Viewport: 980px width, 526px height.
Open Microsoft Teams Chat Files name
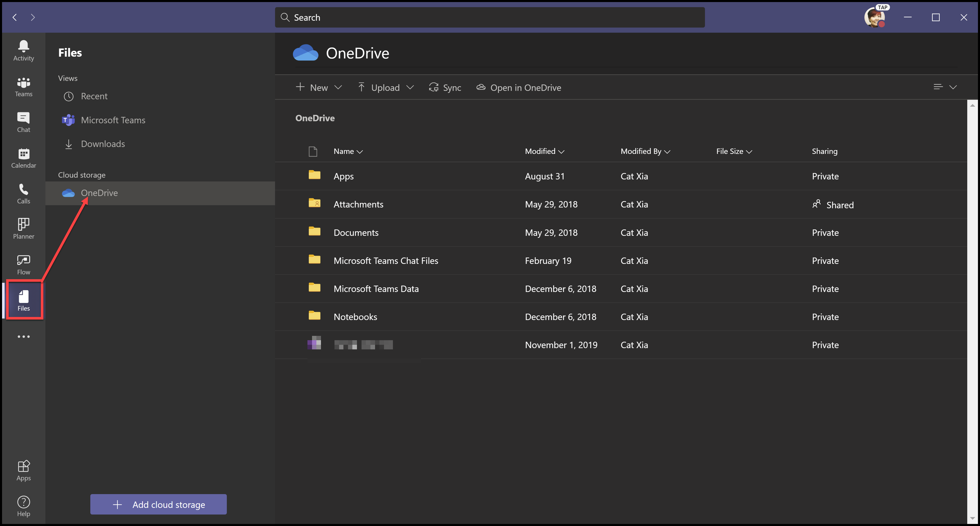point(386,261)
